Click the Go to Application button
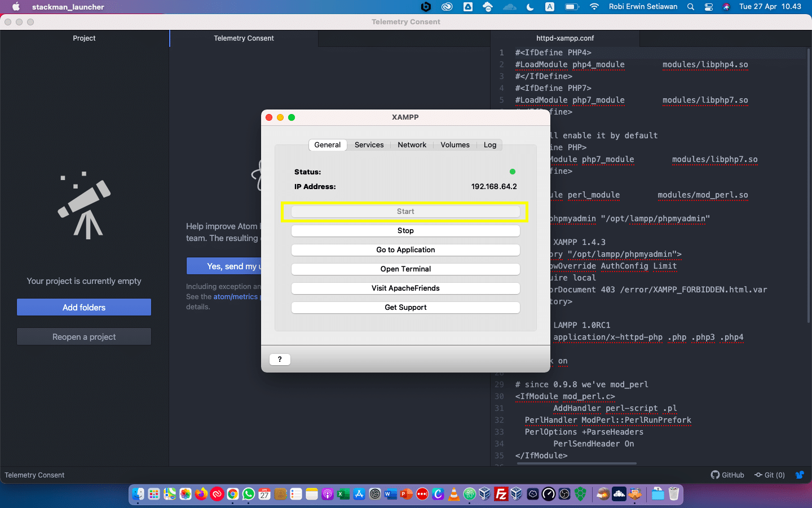812x508 pixels. click(x=405, y=250)
